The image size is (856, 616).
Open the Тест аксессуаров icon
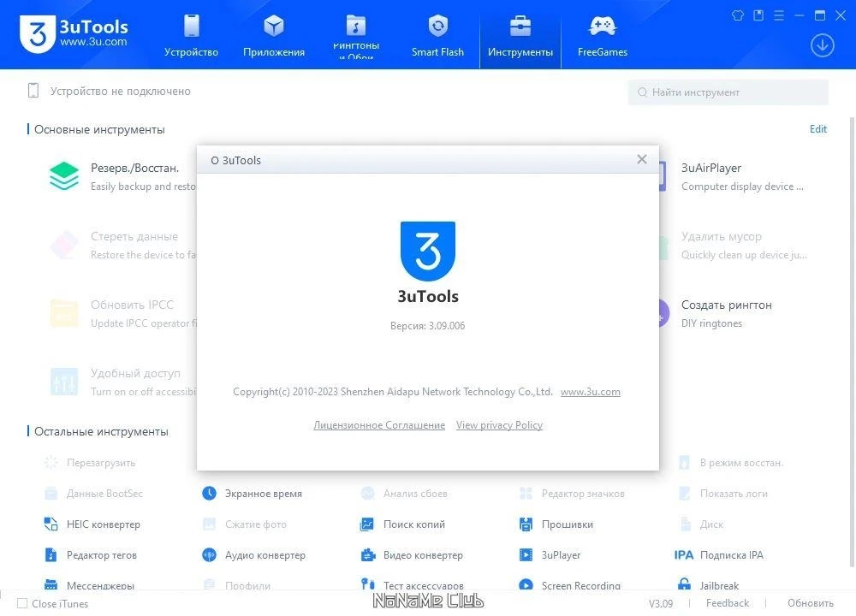click(368, 584)
